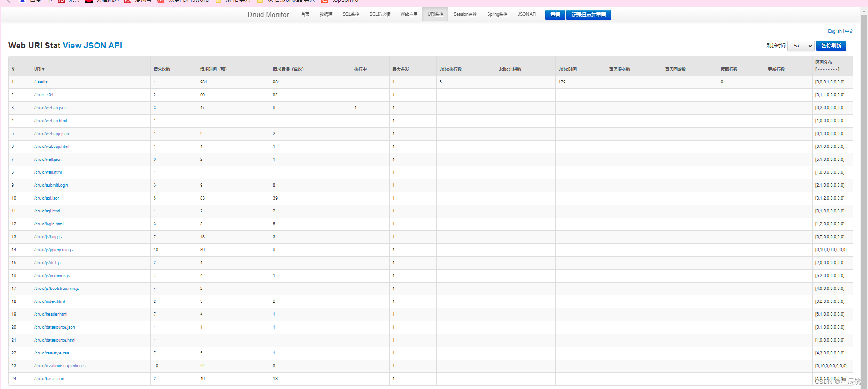Click the blue 重置 button

[x=555, y=15]
